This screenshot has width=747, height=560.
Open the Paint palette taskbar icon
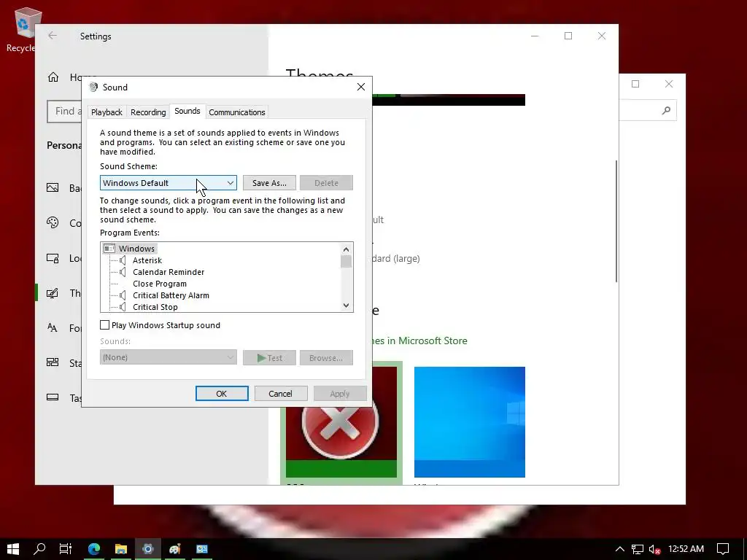(x=175, y=548)
